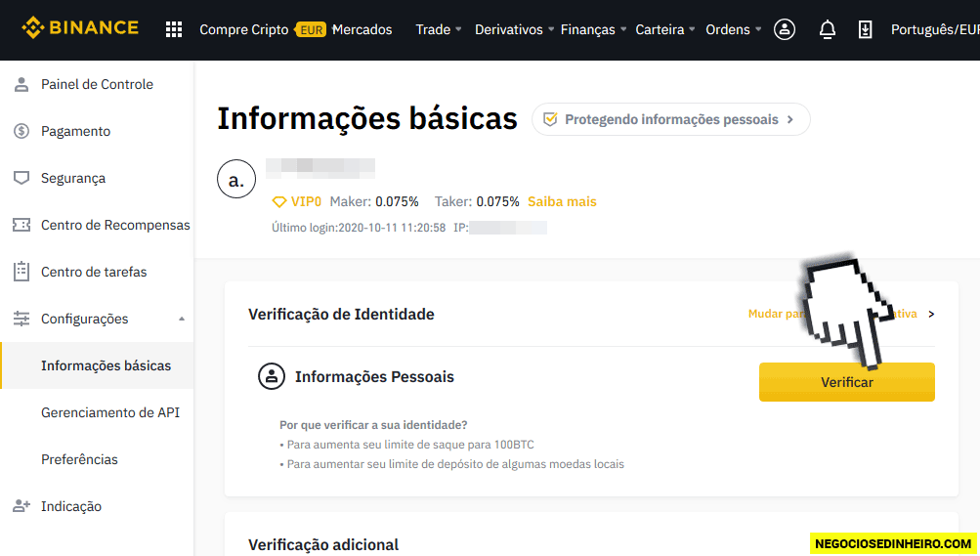Click the Pagamento dollar icon
This screenshot has width=980, height=556.
(x=21, y=131)
